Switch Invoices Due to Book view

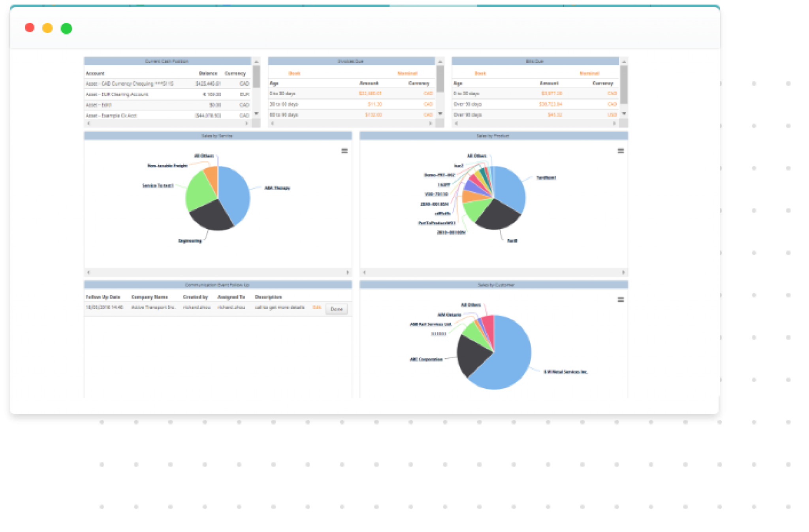point(295,73)
